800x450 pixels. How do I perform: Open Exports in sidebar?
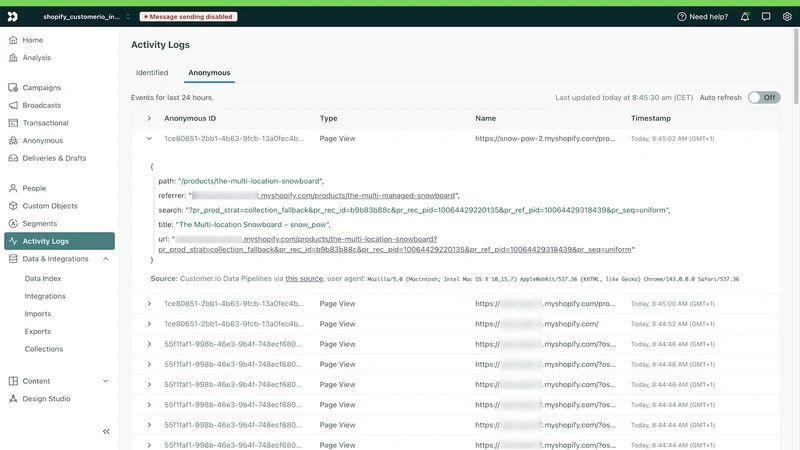pos(38,331)
